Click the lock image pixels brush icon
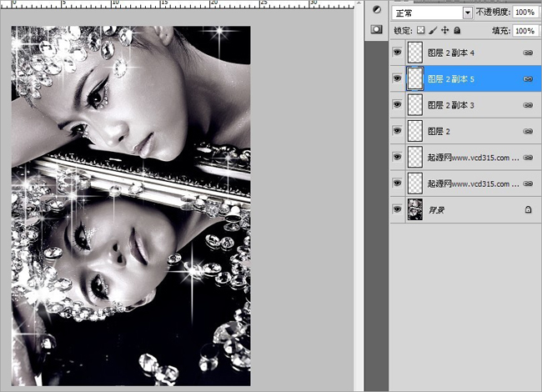This screenshot has width=542, height=392. pyautogui.click(x=433, y=31)
